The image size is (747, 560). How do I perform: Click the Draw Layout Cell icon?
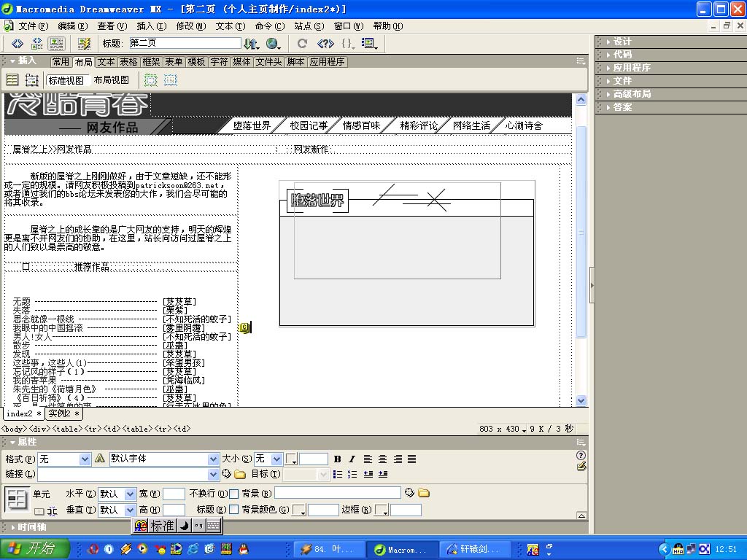[170, 80]
